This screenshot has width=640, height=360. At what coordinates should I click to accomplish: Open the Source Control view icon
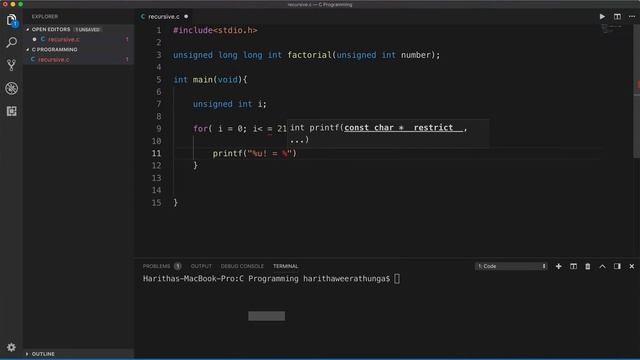(11, 65)
